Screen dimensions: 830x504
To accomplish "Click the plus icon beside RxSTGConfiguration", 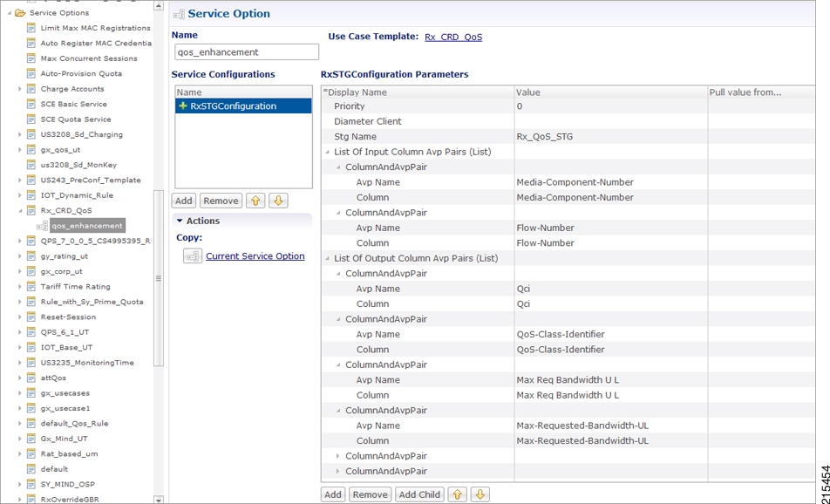I will pos(183,106).
